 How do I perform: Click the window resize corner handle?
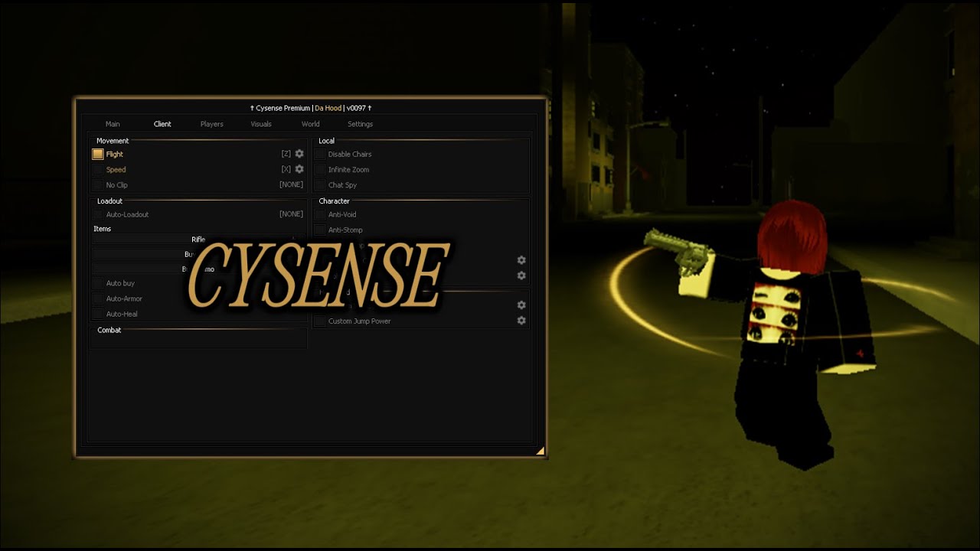(x=540, y=451)
